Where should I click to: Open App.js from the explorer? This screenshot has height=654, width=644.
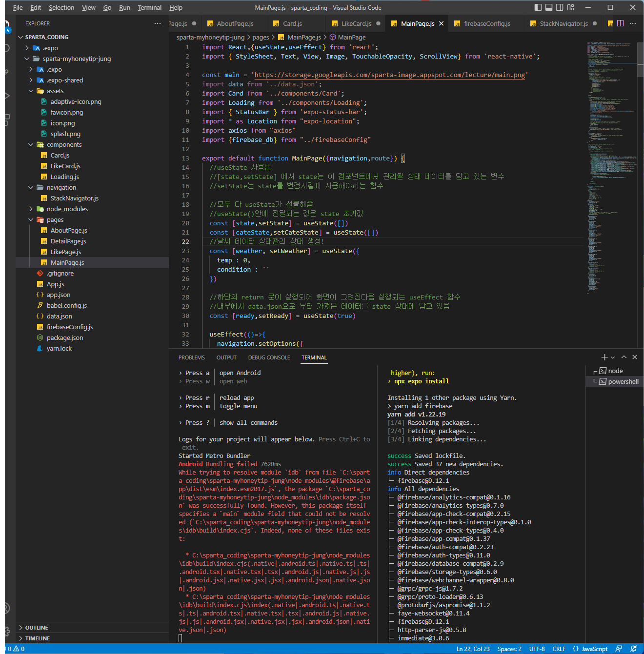55,284
